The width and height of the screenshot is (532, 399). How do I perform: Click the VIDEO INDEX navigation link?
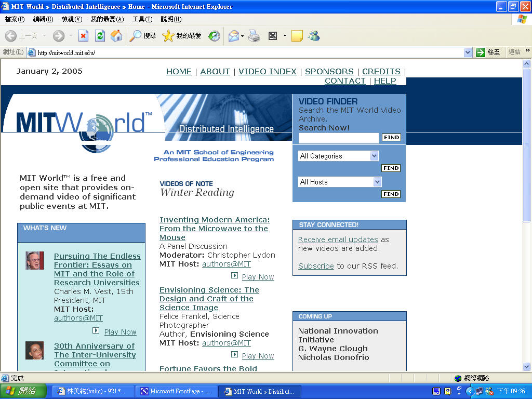coord(268,72)
